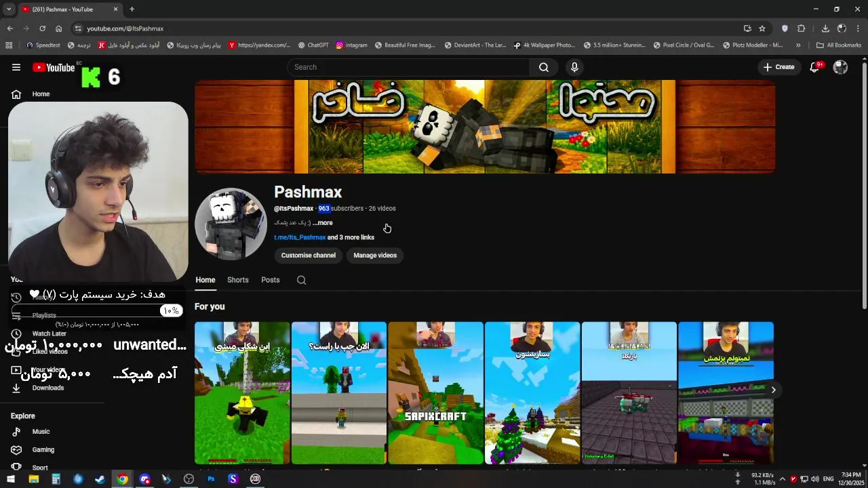Image resolution: width=868 pixels, height=488 pixels.
Task: Open the browser downloads icon
Action: pos(825,28)
